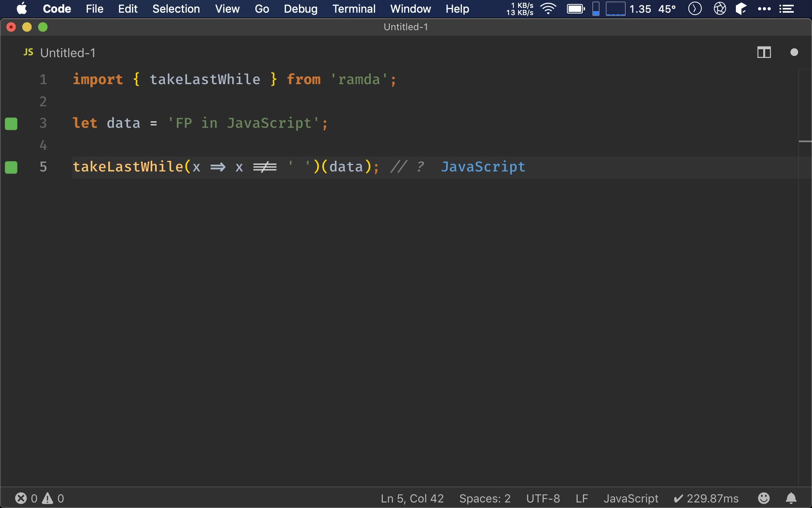Select the clock/time display icon
Viewport: 812px width, 508px height.
(695, 8)
